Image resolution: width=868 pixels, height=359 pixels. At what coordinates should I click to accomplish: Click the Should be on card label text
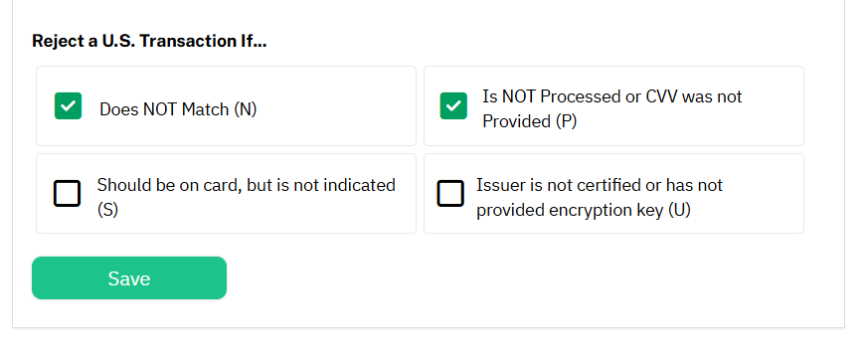tap(247, 197)
